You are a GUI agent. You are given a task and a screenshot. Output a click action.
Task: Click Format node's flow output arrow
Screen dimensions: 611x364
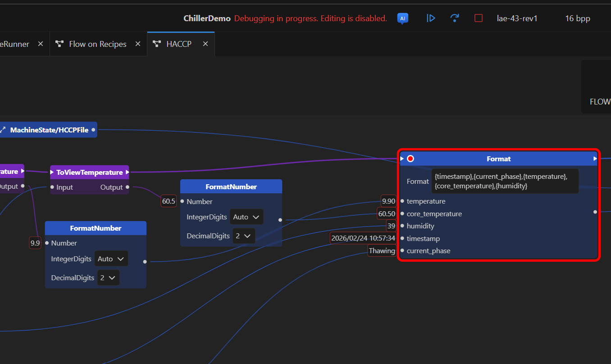(595, 159)
